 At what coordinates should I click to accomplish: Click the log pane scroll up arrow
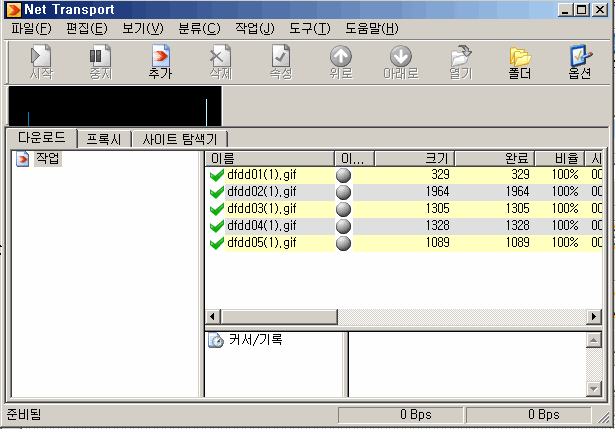(594, 340)
